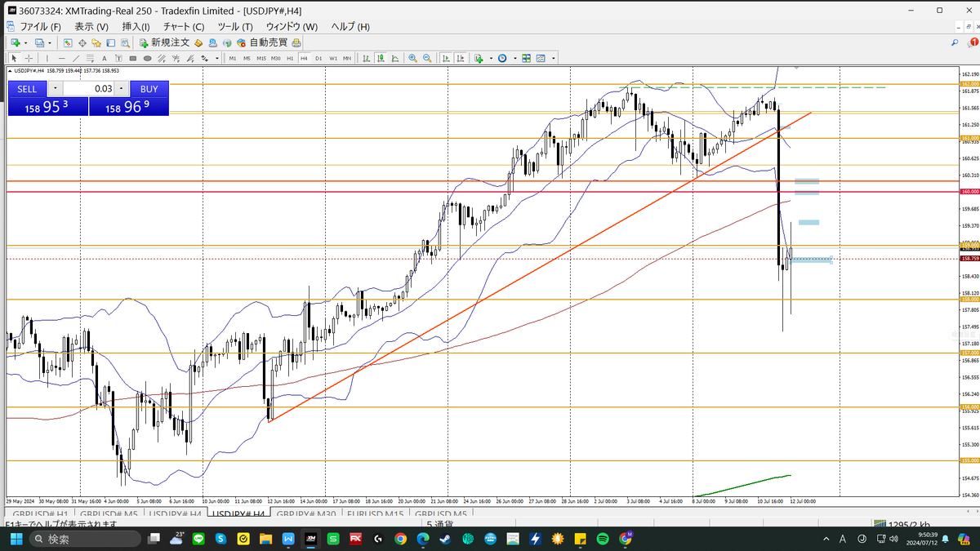Open the red notification alert icon

pyautogui.click(x=973, y=42)
